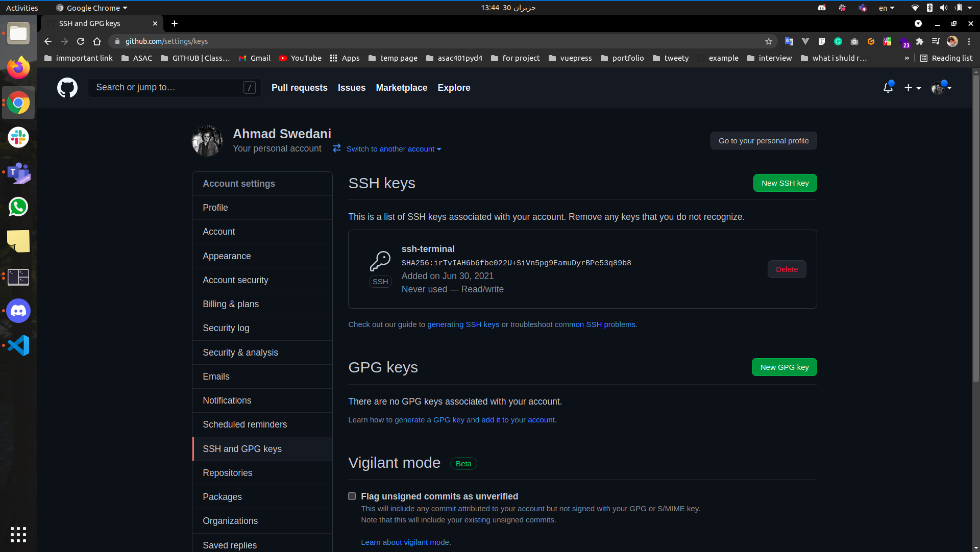
Task: Click the search or jump to field
Action: [174, 87]
